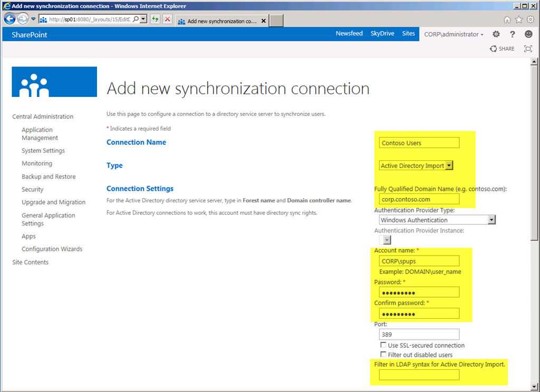Click the Help question mark icon

[512, 34]
